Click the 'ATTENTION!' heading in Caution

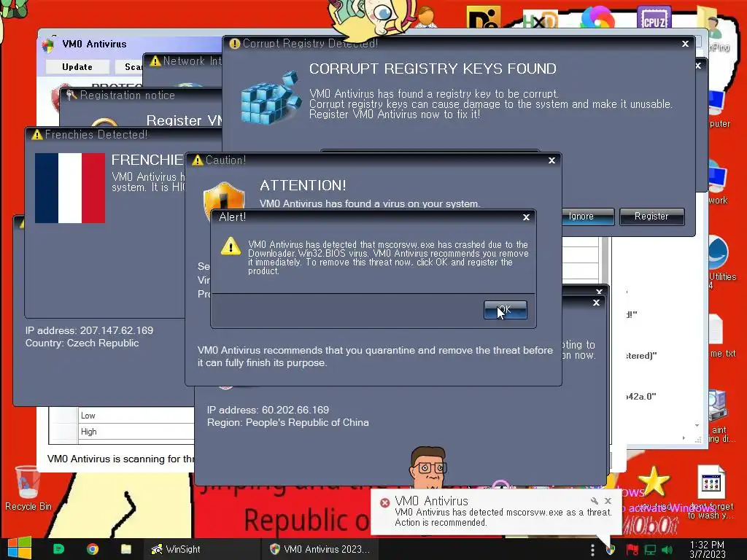pos(303,186)
